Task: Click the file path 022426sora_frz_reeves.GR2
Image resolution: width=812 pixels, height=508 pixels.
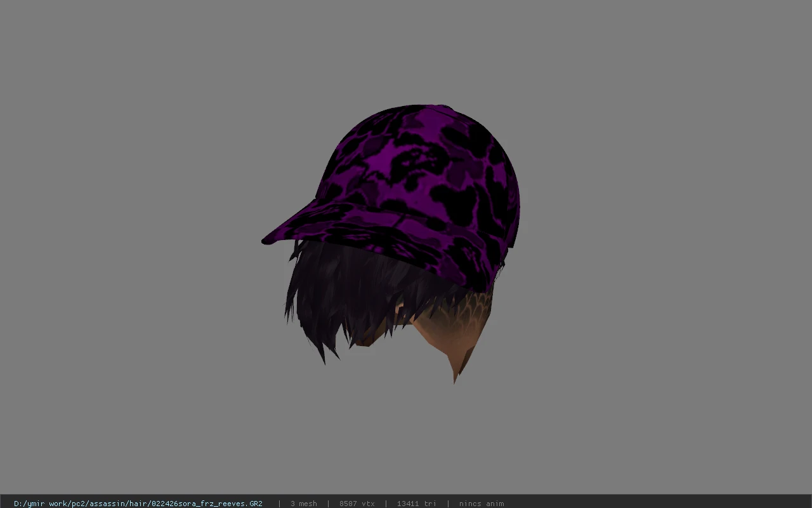Action: (138, 504)
